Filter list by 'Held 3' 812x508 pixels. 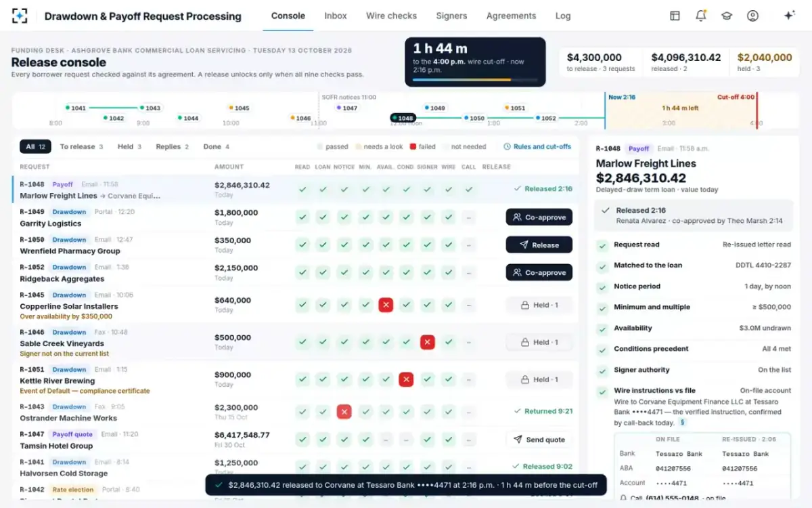pyautogui.click(x=129, y=146)
